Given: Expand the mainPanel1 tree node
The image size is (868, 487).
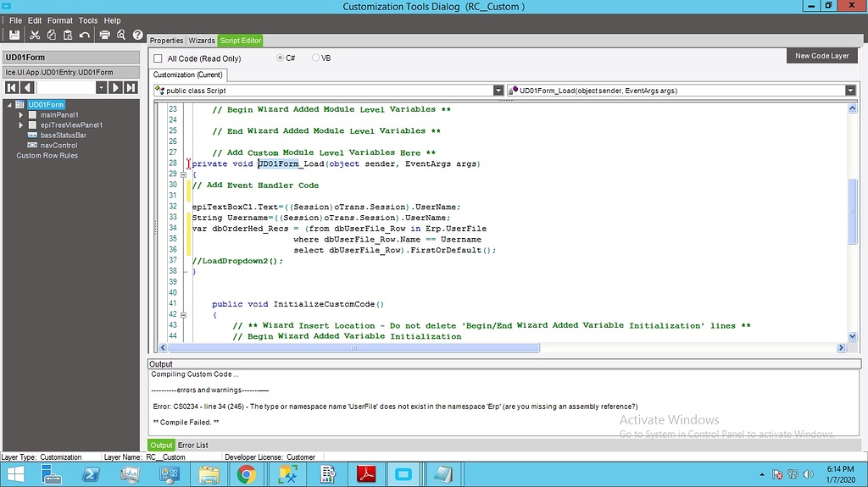Looking at the screenshot, I should click(21, 114).
